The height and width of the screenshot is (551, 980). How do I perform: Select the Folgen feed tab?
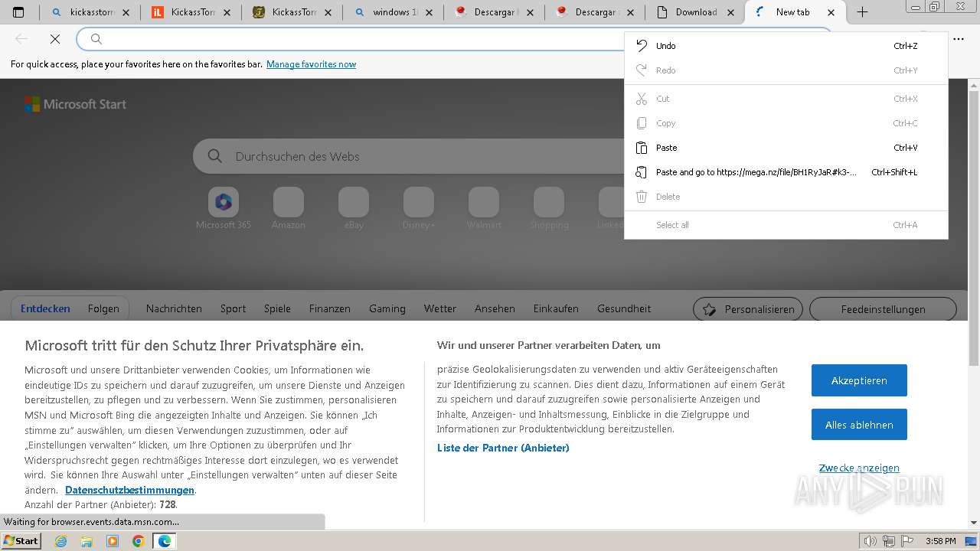[x=103, y=308]
